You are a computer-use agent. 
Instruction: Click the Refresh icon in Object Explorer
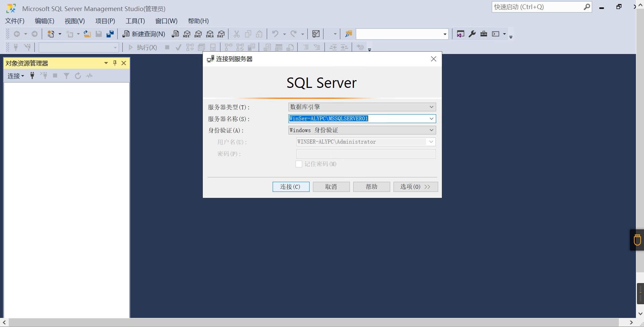point(78,76)
